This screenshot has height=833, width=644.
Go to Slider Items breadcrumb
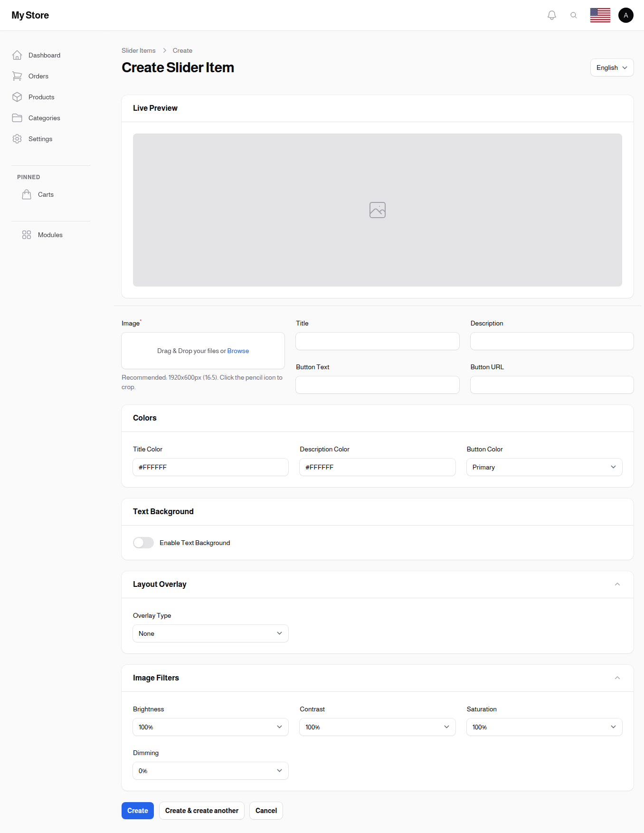[x=139, y=50]
